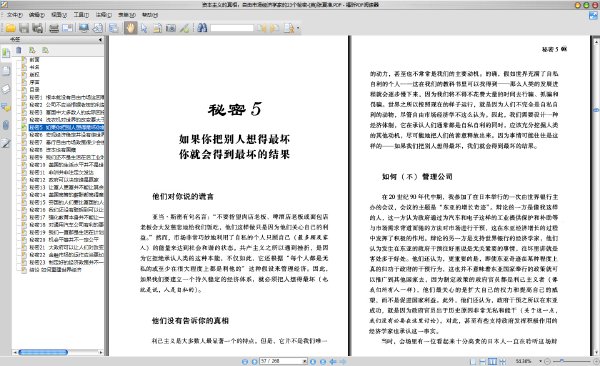
Task: Open the search options page icon
Action: tap(289, 28)
